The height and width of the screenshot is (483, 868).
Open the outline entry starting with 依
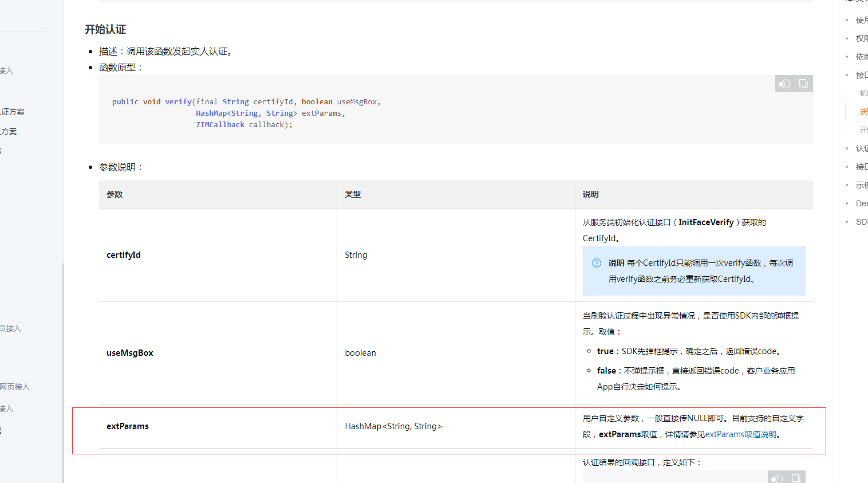pos(862,57)
